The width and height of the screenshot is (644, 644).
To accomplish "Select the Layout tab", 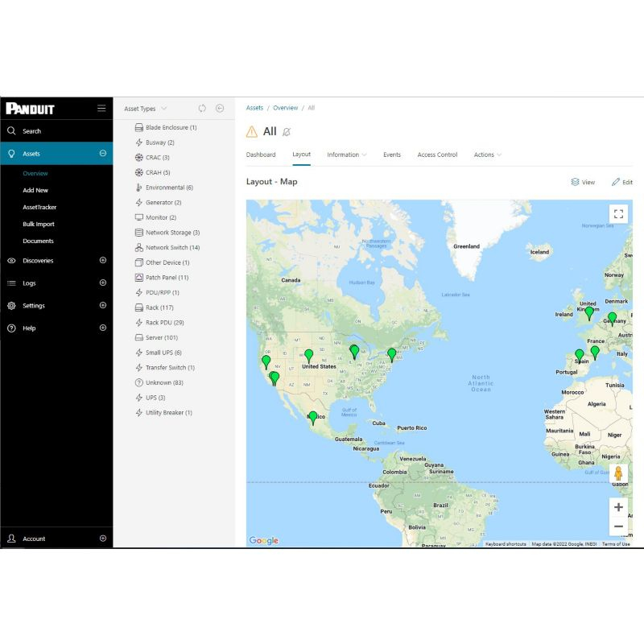I will [x=301, y=155].
